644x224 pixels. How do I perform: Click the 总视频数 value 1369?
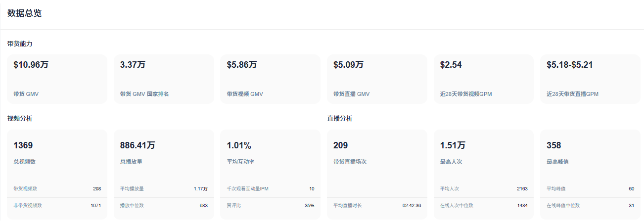23,145
